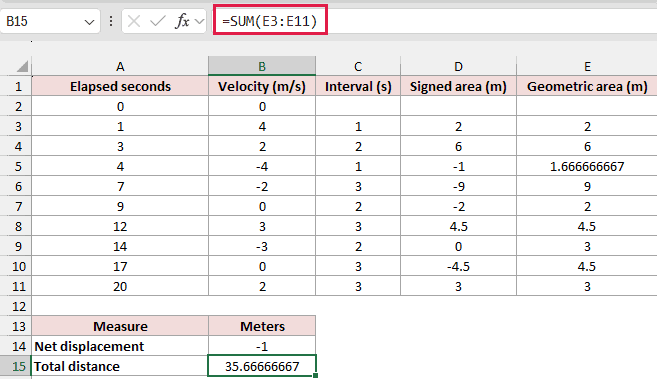Select elapsed seconds cell 7
Screen dimensions: 657x379
(120, 186)
